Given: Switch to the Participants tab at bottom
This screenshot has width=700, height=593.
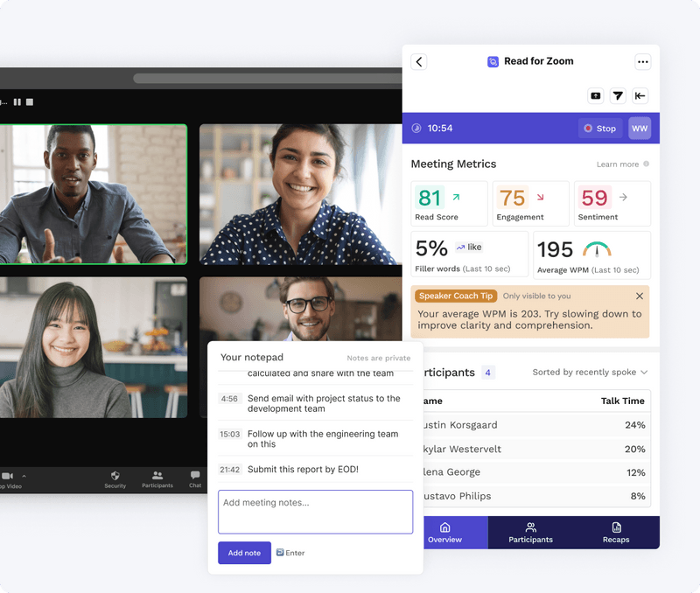Looking at the screenshot, I should click(x=530, y=532).
